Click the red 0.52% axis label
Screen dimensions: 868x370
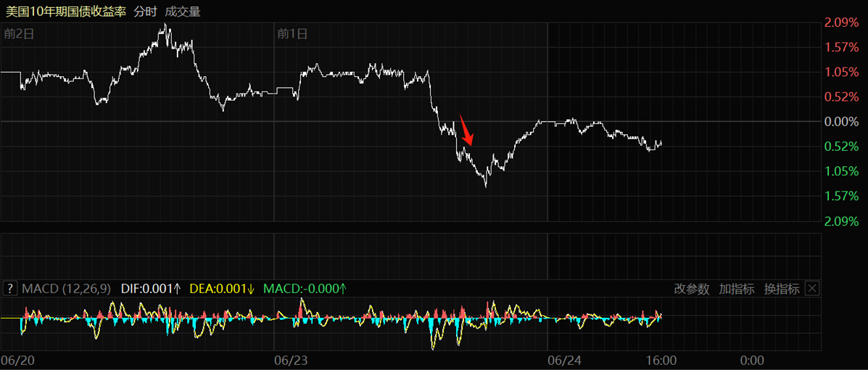click(841, 97)
